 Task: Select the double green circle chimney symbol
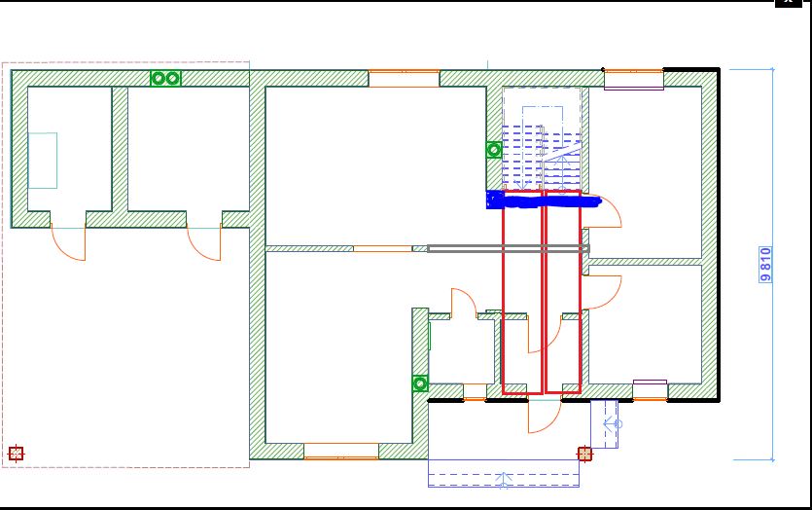pos(165,78)
